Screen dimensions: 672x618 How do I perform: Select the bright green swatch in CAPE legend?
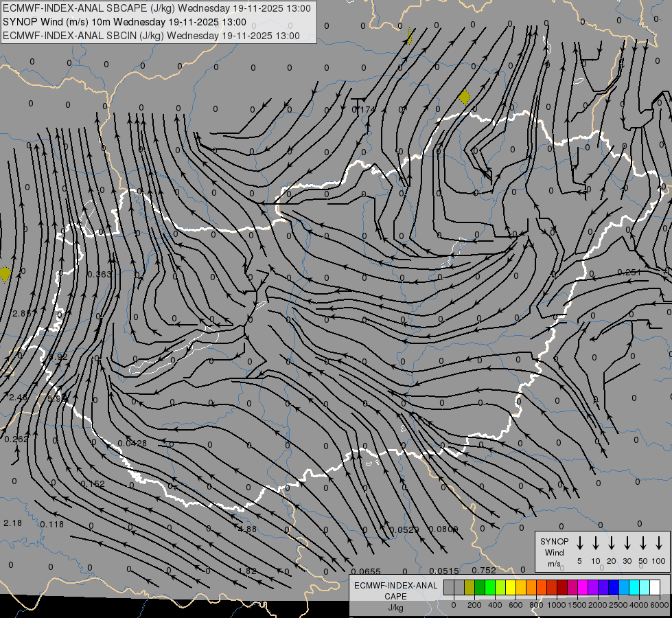tap(490, 587)
